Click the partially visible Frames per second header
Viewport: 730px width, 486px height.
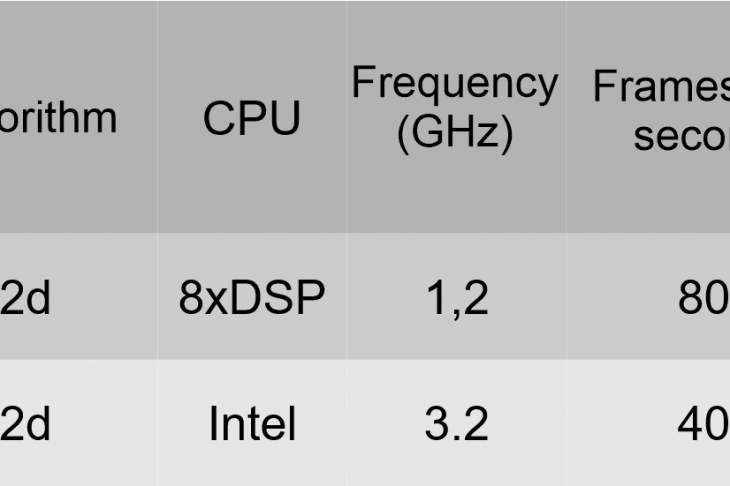point(649,116)
